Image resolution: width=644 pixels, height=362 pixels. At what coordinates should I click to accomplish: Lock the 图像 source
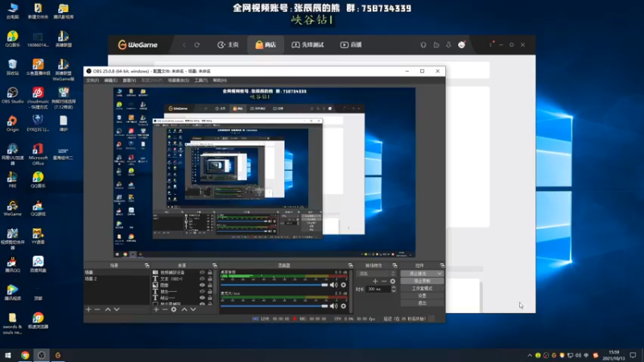[210, 285]
